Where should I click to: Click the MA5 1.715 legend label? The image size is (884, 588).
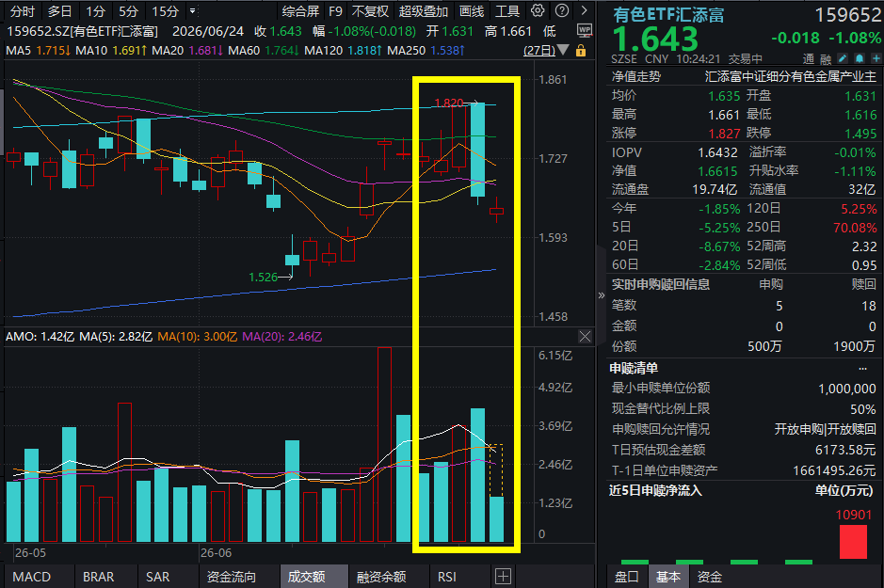point(39,51)
